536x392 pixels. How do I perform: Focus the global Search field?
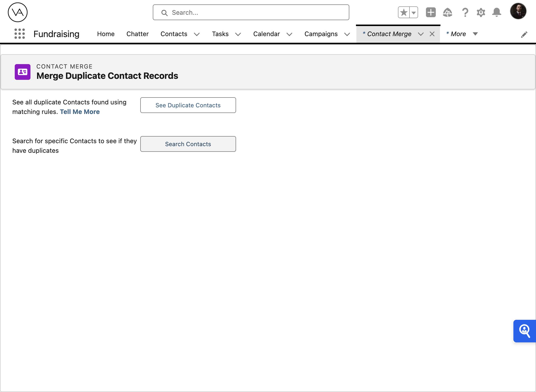pos(251,12)
